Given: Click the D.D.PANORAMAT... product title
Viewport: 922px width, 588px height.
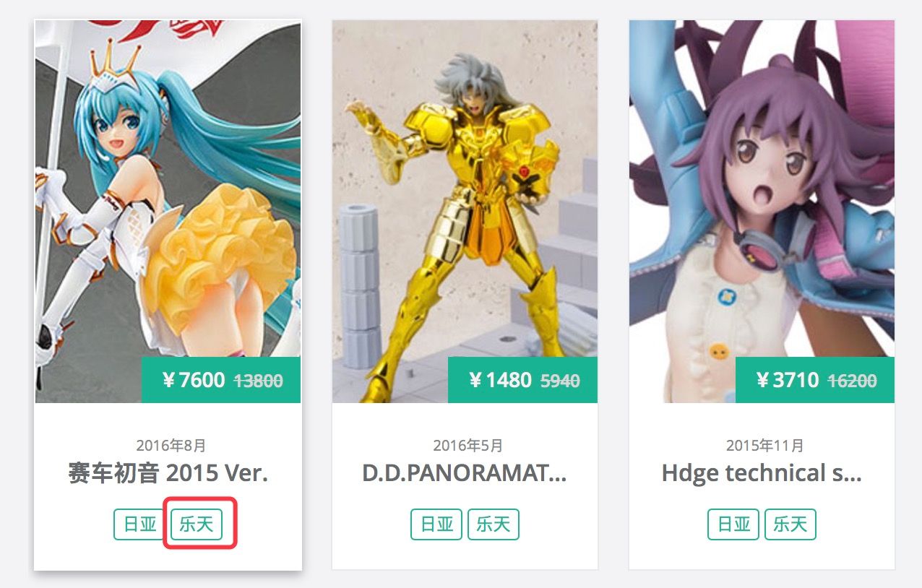Looking at the screenshot, I should (465, 474).
